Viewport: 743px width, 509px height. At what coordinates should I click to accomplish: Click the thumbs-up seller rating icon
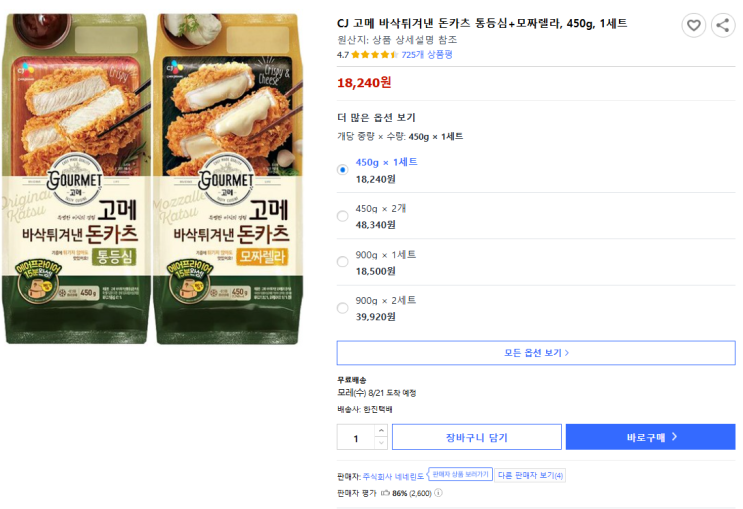pyautogui.click(x=384, y=493)
